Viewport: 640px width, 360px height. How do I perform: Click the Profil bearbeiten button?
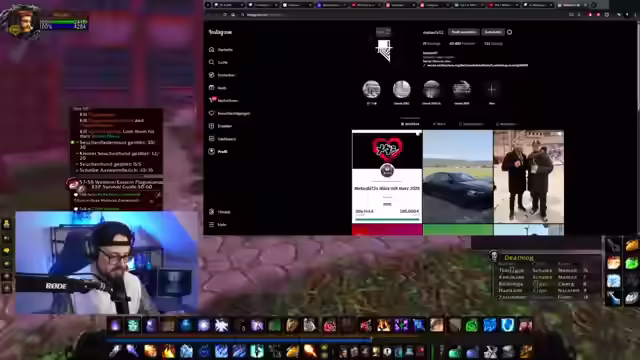pos(464,32)
